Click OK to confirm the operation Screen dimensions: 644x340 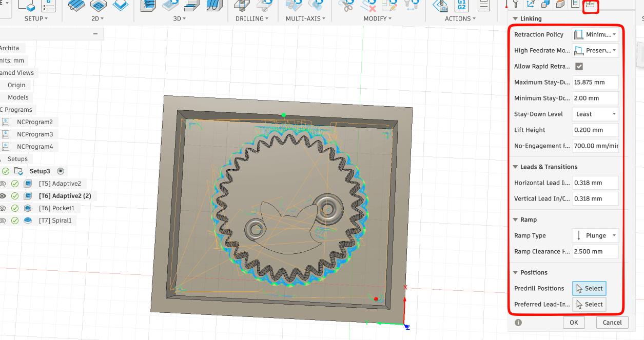(574, 323)
